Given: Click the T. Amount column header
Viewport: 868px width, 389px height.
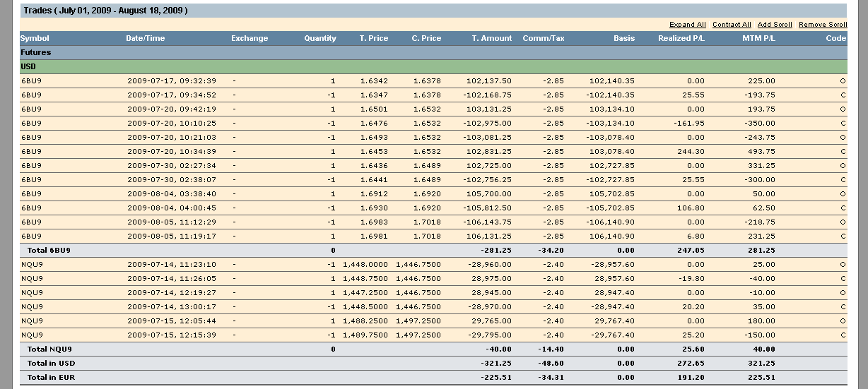Looking at the screenshot, I should [x=492, y=38].
